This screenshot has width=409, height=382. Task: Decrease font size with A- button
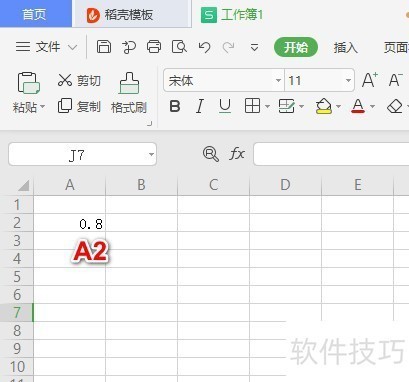click(396, 80)
